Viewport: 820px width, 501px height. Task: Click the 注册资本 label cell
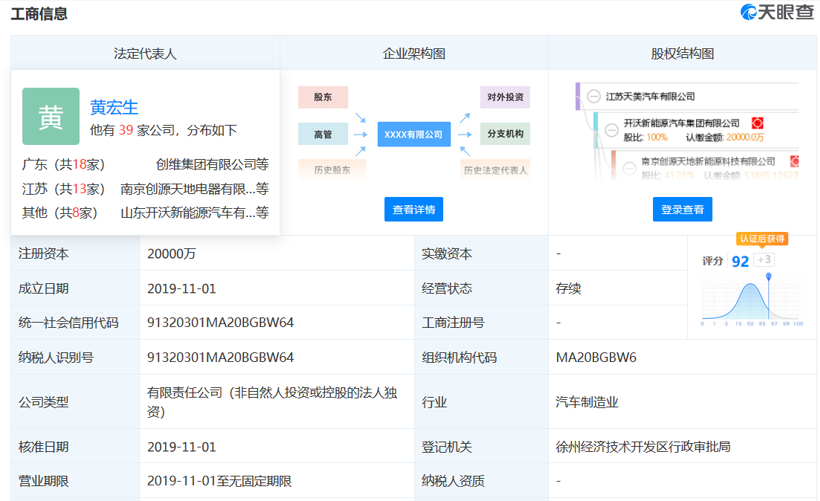point(75,254)
